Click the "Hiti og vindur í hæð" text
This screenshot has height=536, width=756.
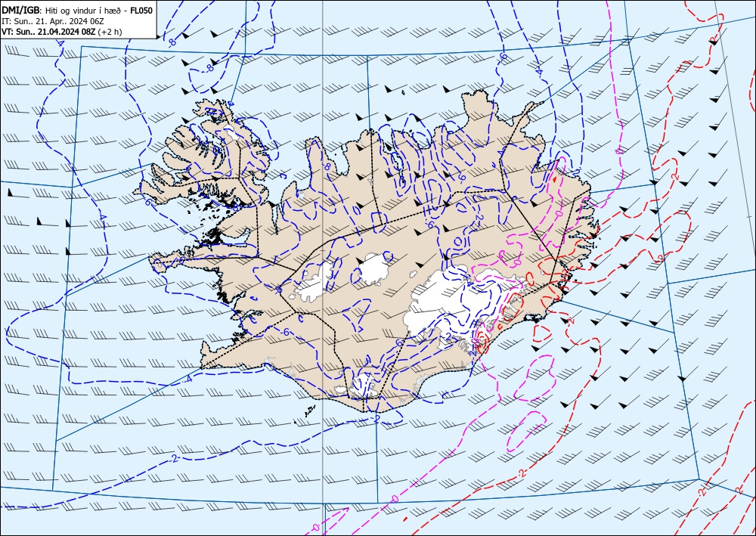click(82, 11)
